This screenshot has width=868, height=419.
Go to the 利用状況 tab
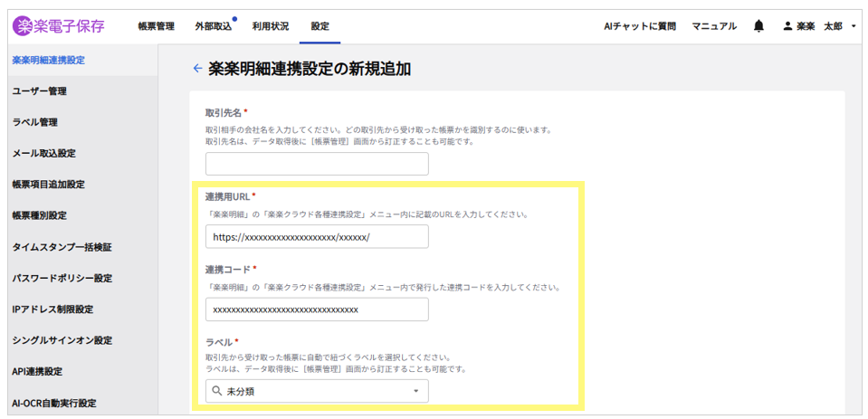point(271,26)
